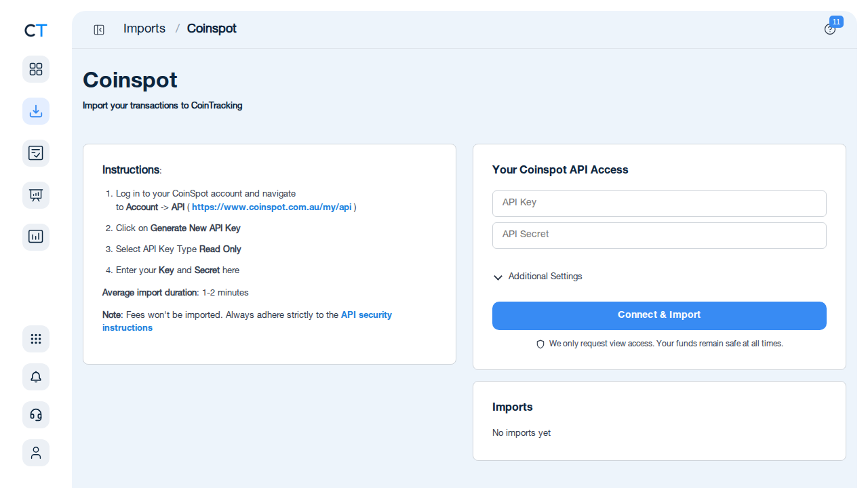Go to Imports breadcrumb
The image size is (868, 488).
[144, 28]
